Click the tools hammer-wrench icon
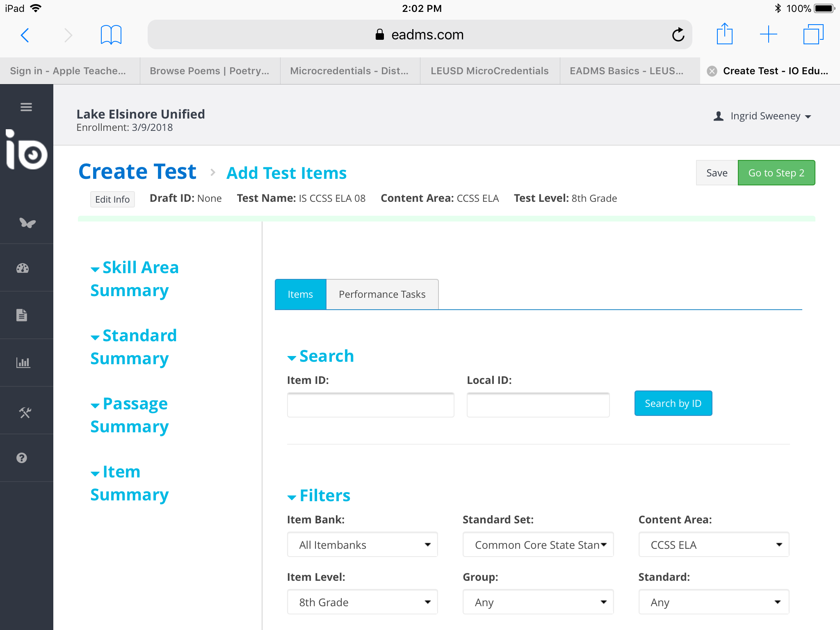Screen dimensions: 840x630 pyautogui.click(x=25, y=412)
